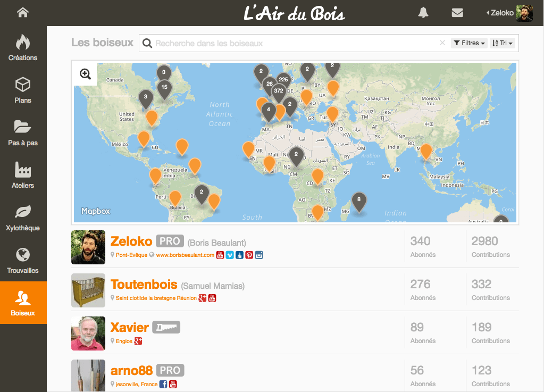Open the messages envelope
Viewport: 544px width, 392px height.
(457, 13)
